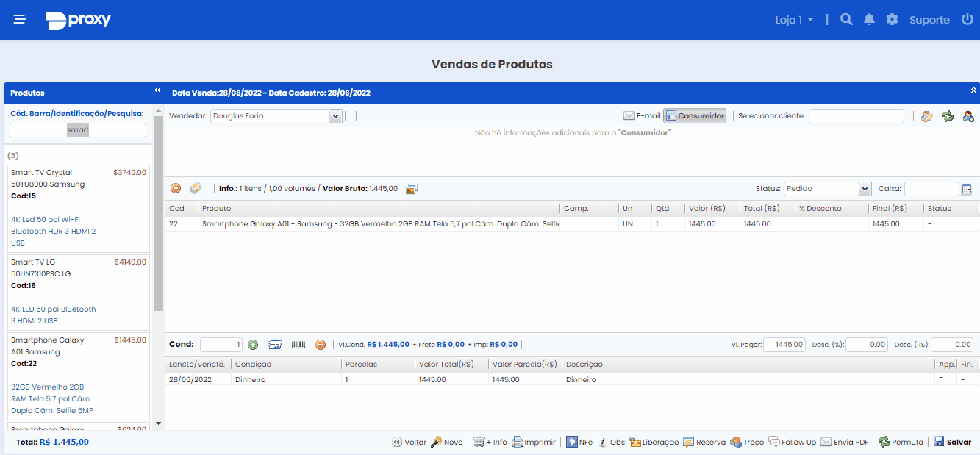Select the Smartphone Galaxy A01 sale row
The height and width of the screenshot is (455, 980).
click(x=572, y=224)
